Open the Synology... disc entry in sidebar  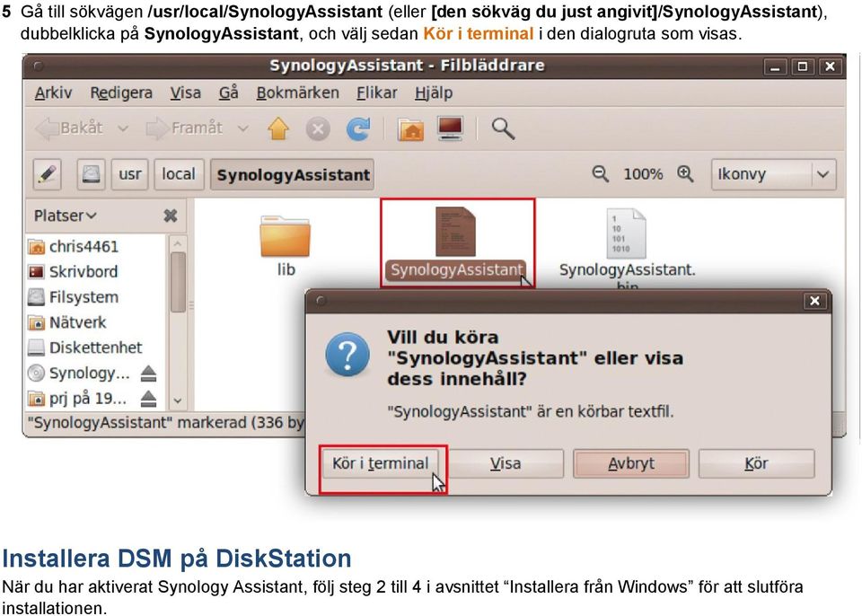tap(79, 374)
